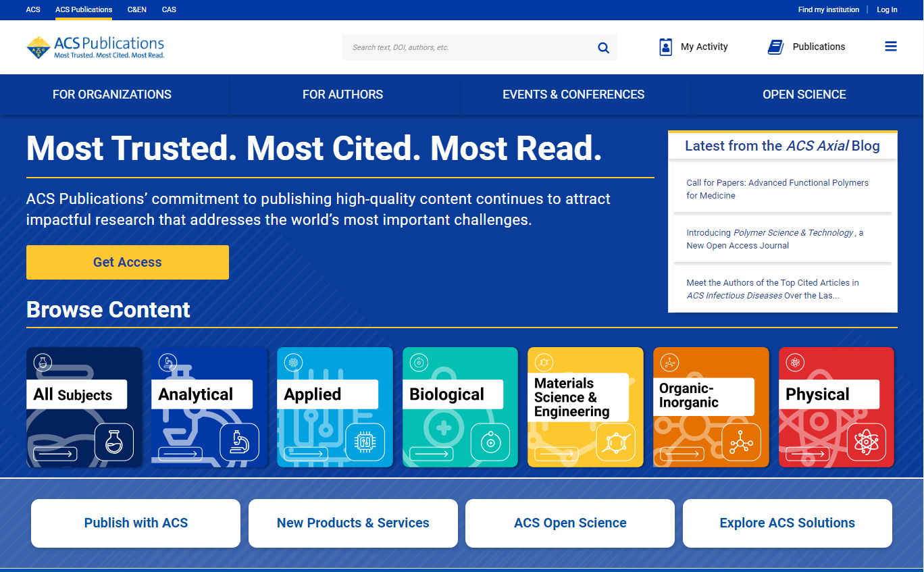Click the arrow on Applied card
Viewport: 924px width, 572px height.
[x=306, y=454]
